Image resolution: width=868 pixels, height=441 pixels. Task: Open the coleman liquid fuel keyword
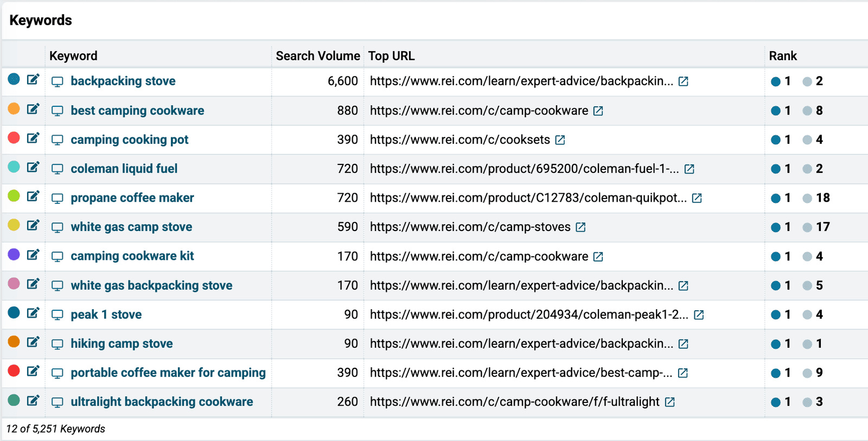point(124,169)
